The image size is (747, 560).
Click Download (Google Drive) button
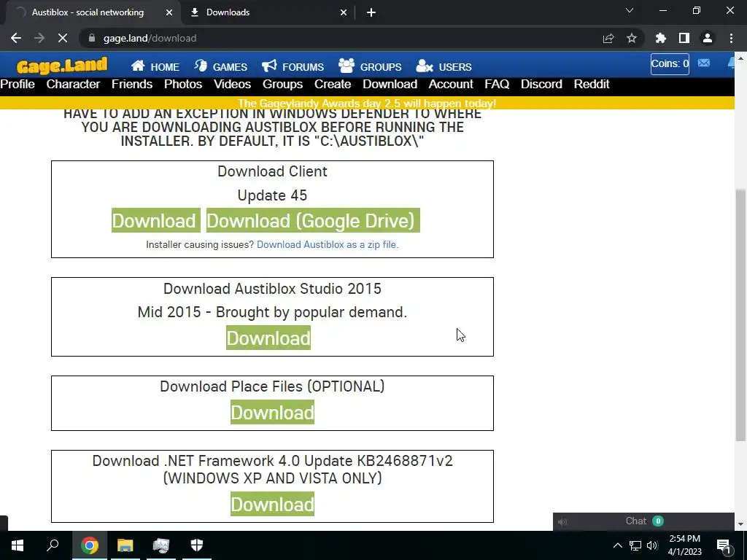(x=313, y=220)
